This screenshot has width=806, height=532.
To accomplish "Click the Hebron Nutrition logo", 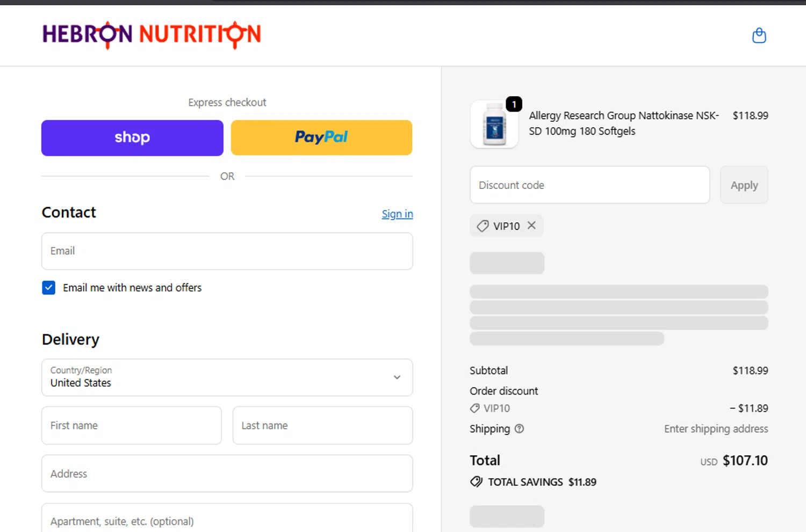I will [x=152, y=35].
